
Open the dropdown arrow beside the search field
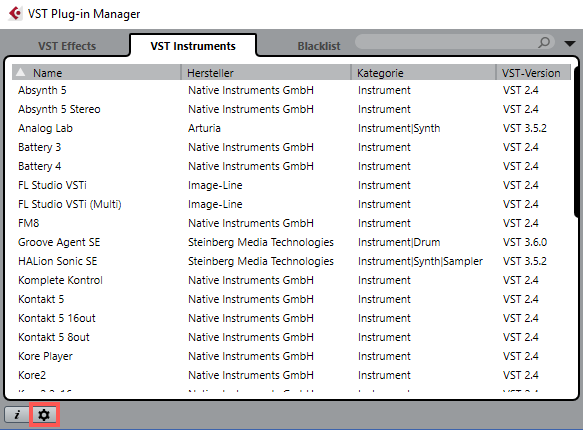(x=569, y=44)
